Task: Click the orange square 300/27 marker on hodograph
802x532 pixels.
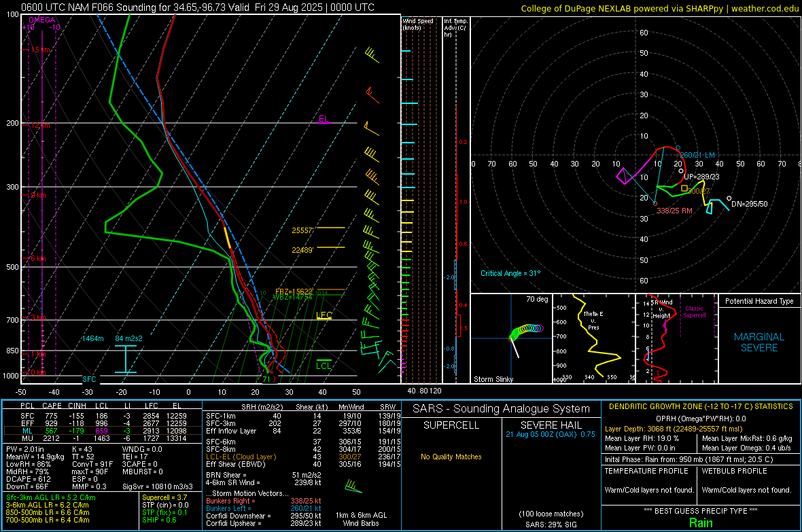Action: click(x=684, y=188)
